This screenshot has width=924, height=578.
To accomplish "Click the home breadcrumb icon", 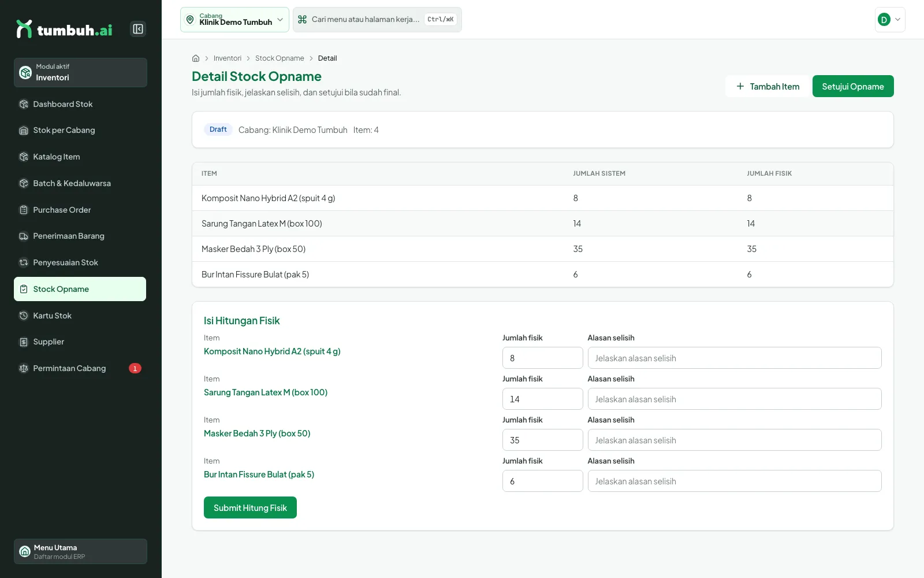I will [x=196, y=58].
